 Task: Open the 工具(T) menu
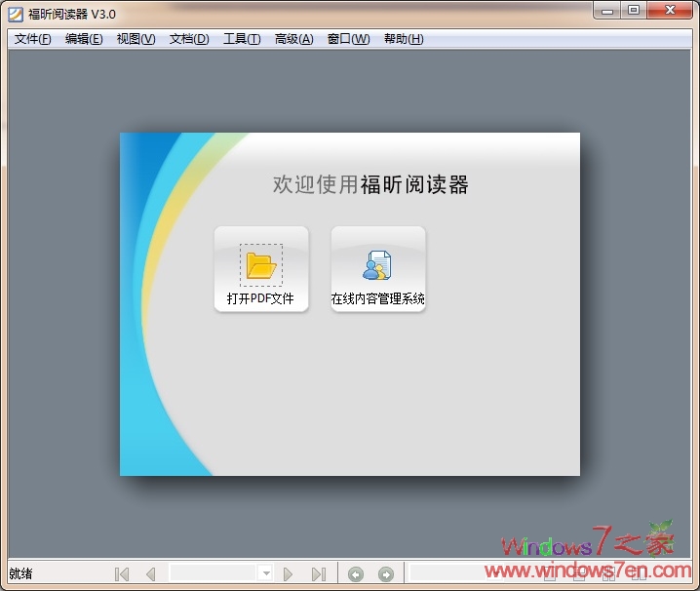[242, 39]
